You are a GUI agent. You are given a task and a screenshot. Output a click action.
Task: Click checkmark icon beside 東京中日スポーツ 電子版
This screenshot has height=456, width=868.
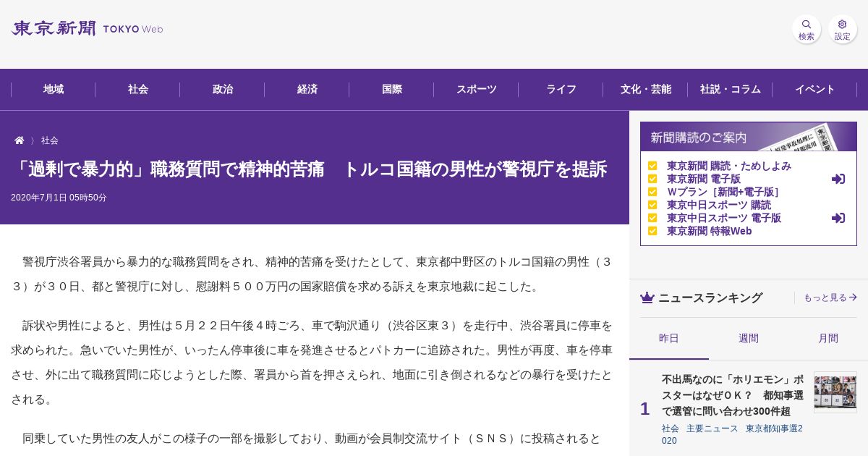[652, 218]
